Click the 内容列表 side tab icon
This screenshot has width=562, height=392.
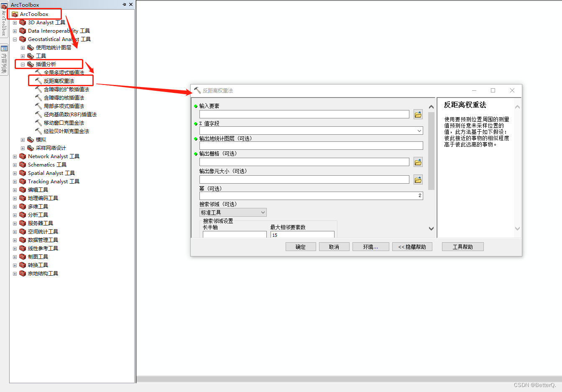[4, 49]
